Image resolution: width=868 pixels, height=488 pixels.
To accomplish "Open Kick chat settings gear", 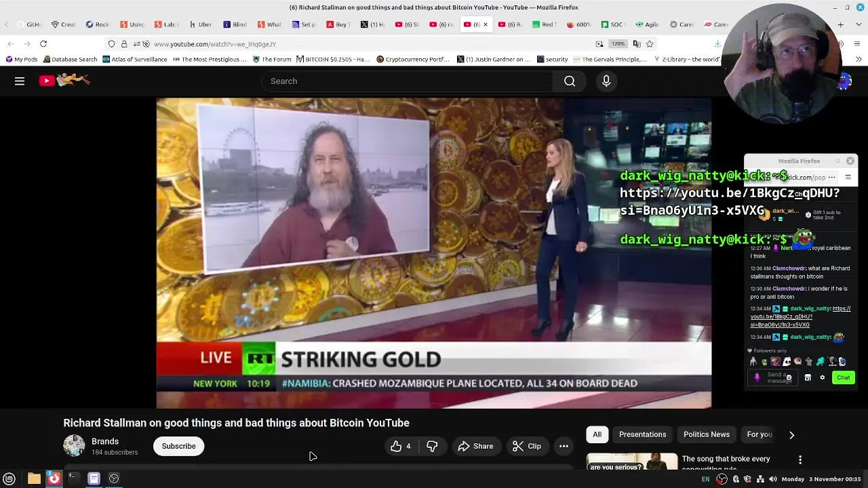I will click(x=823, y=378).
